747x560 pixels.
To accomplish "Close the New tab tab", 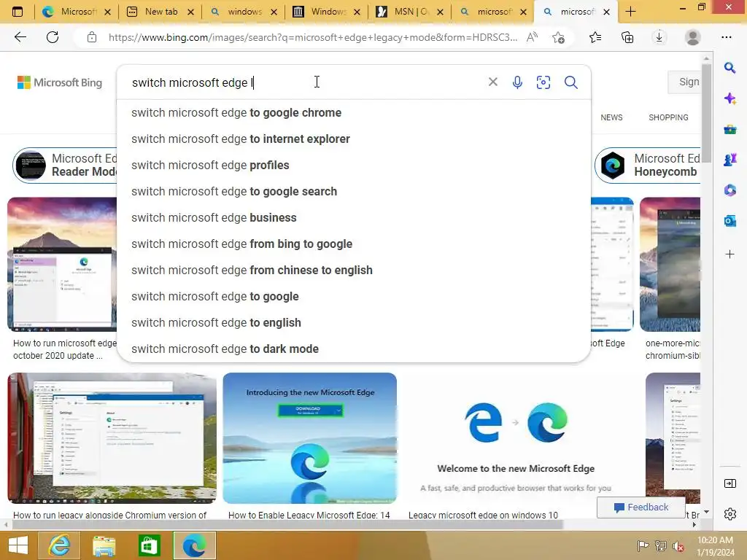I will tap(190, 12).
